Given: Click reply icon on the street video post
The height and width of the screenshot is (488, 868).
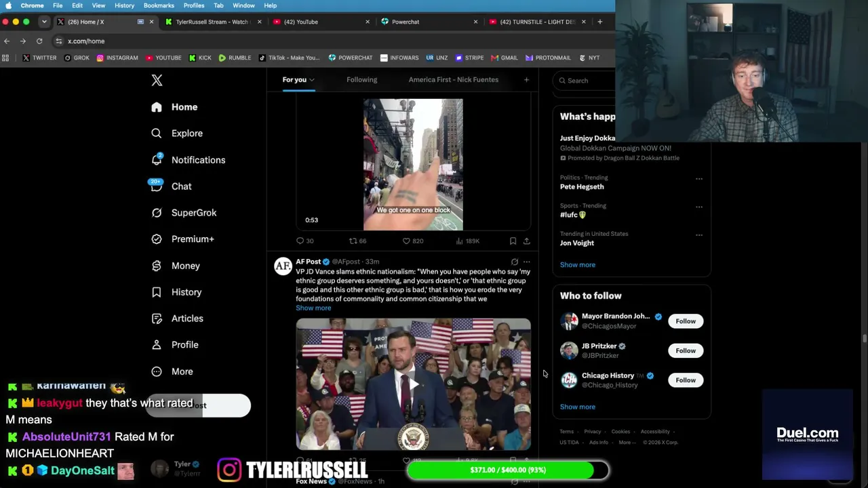Looking at the screenshot, I should (300, 241).
